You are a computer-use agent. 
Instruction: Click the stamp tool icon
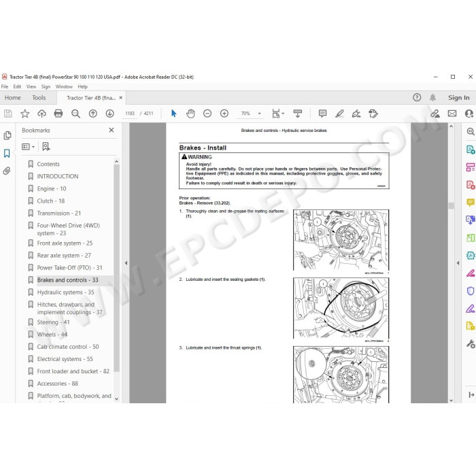click(x=373, y=114)
